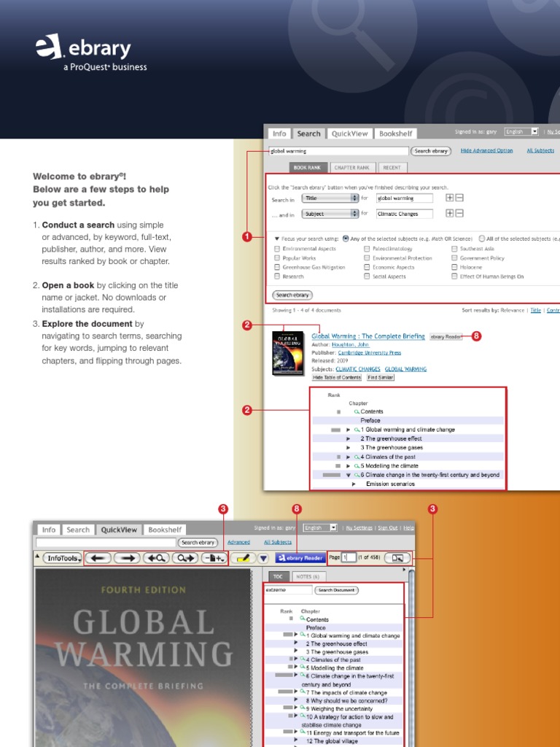Open the NOTES (6) tab

(x=308, y=576)
